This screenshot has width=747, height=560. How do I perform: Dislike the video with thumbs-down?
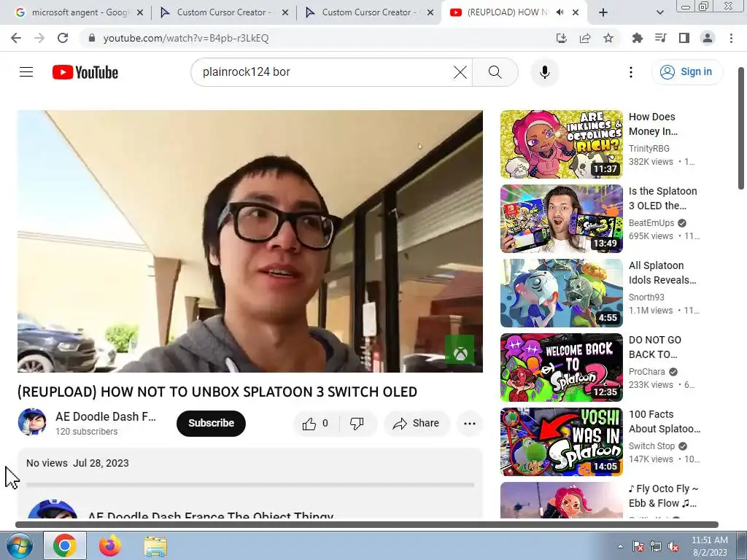357,424
